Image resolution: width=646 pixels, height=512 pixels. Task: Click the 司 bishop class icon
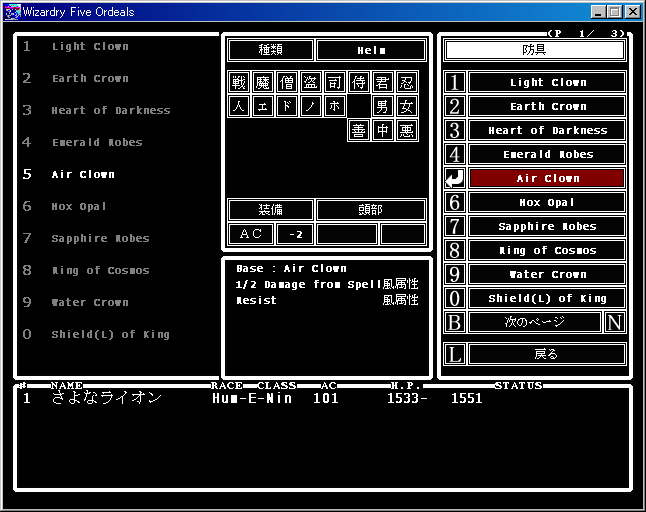coord(335,82)
